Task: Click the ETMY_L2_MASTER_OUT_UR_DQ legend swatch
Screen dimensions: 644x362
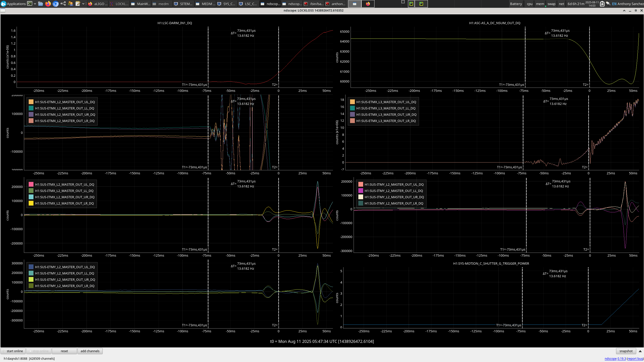Action: click(x=31, y=279)
